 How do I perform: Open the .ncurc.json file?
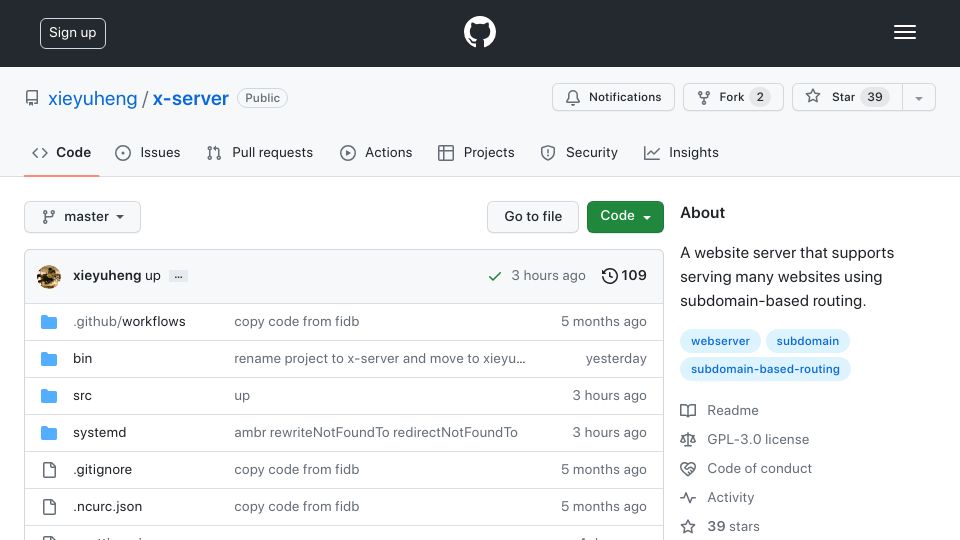(x=107, y=507)
